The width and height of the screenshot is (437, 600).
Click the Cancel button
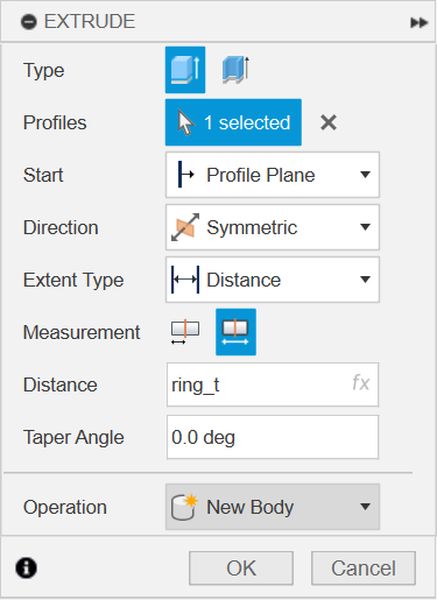point(364,568)
